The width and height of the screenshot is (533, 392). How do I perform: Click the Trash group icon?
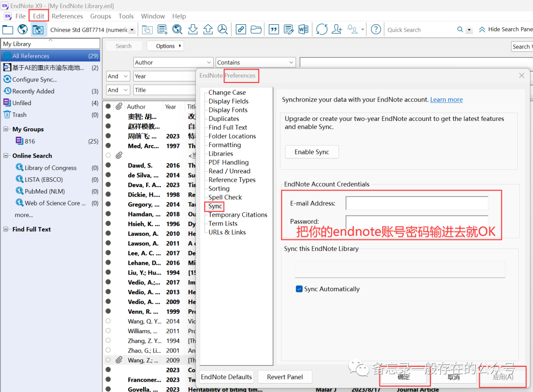click(7, 115)
